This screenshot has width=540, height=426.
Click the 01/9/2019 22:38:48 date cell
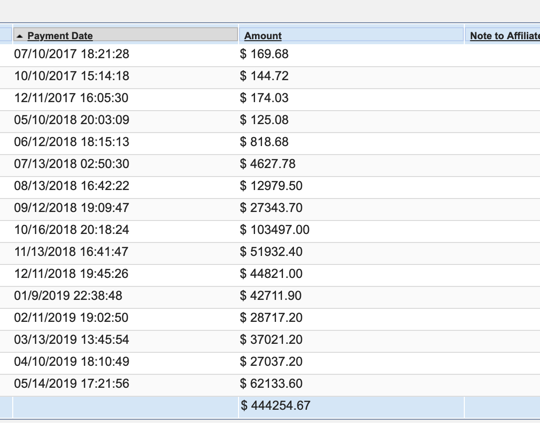[x=68, y=296]
